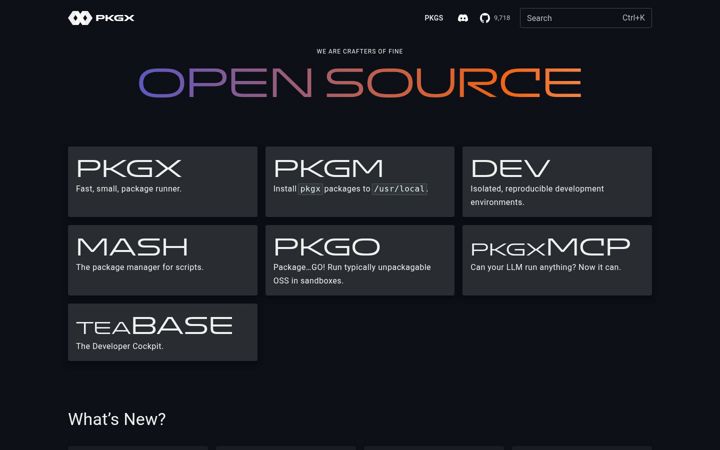Image resolution: width=720 pixels, height=450 pixels.
Task: Open the PKGM card
Action: (x=360, y=181)
